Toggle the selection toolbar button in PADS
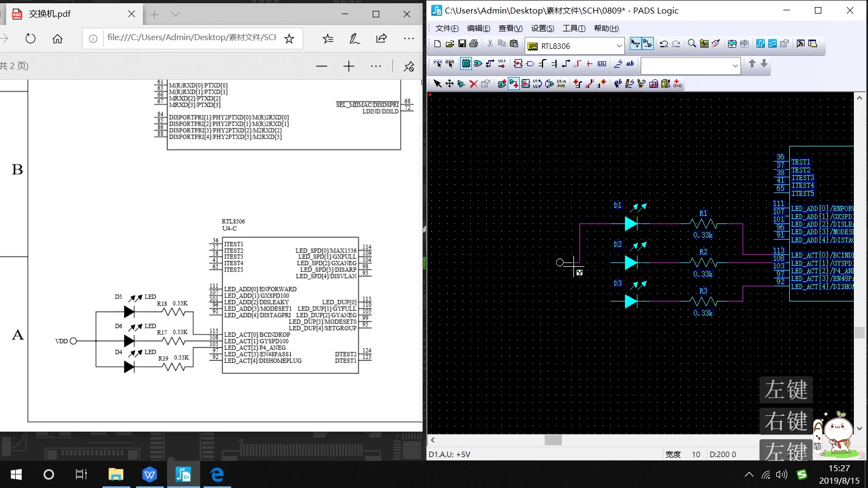 pyautogui.click(x=635, y=44)
